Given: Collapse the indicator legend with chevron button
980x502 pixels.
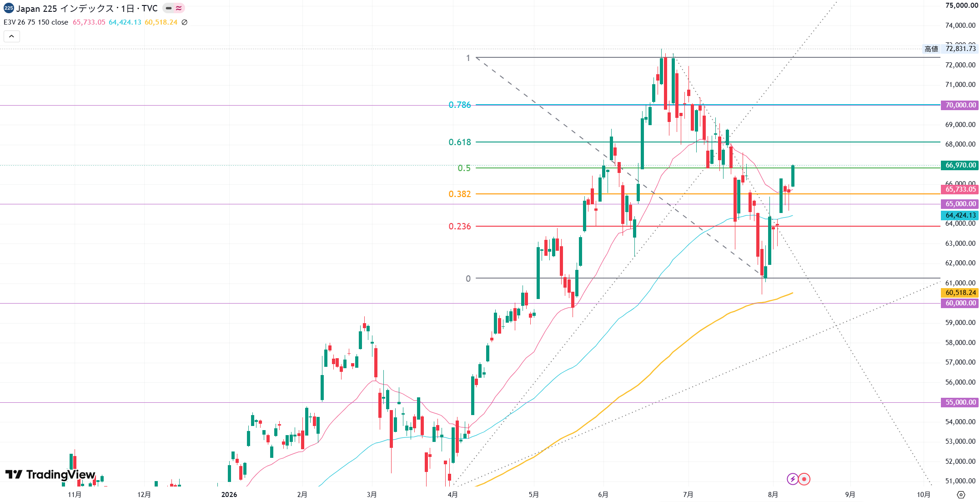Looking at the screenshot, I should click(12, 36).
